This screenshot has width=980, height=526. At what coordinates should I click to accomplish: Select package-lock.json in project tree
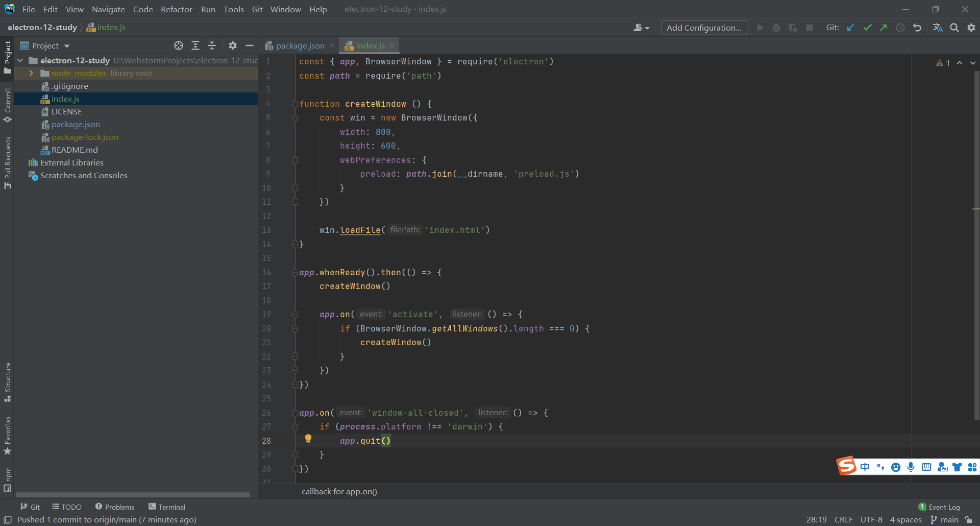[85, 137]
